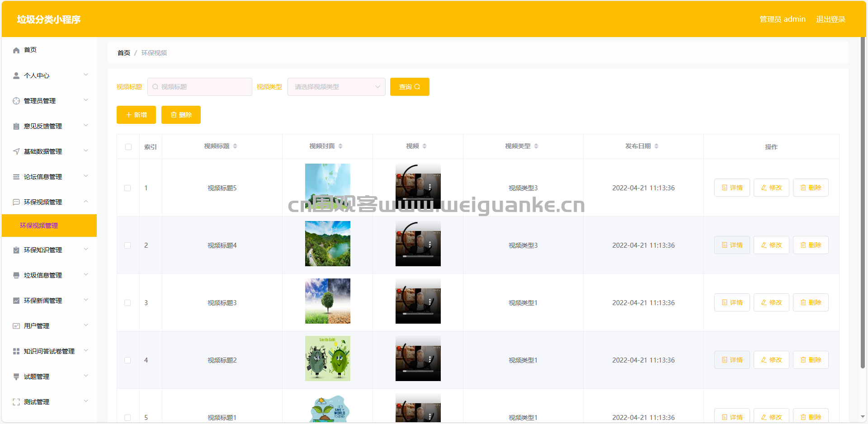
Task: Collapse 环保视频管理 with its up chevron
Action: [x=86, y=202]
